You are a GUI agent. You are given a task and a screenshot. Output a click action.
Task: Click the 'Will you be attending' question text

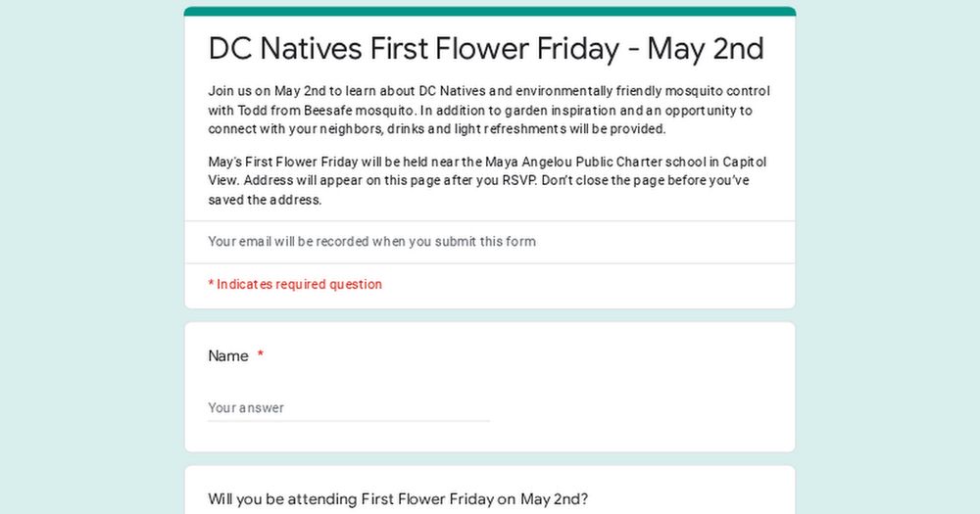click(x=398, y=499)
